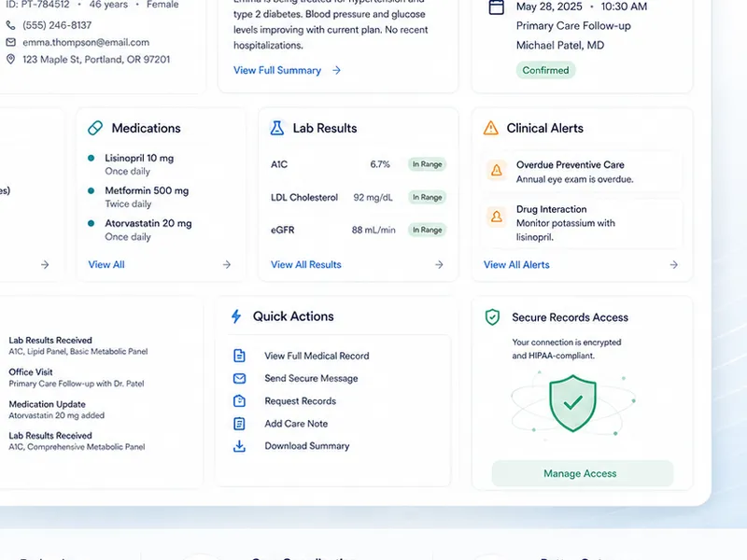
Task: Click the Primary Care Follow-up appointment title
Action: coord(573,26)
